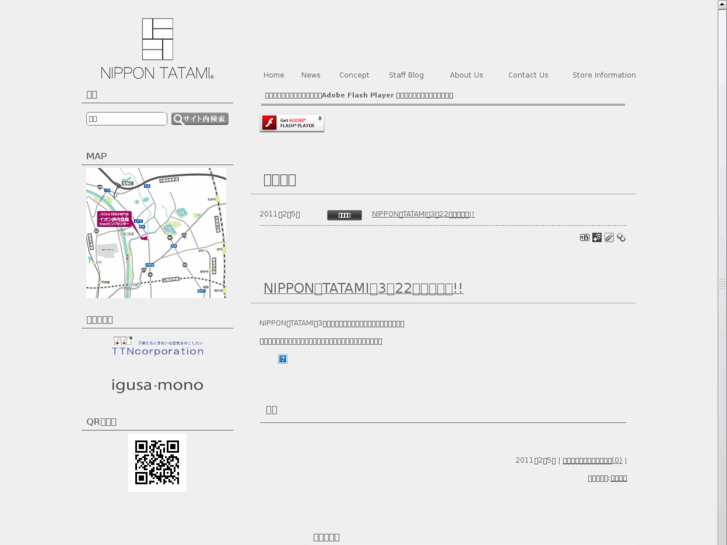
Task: Click the NIPPON TATAMI logo
Action: coord(157,49)
